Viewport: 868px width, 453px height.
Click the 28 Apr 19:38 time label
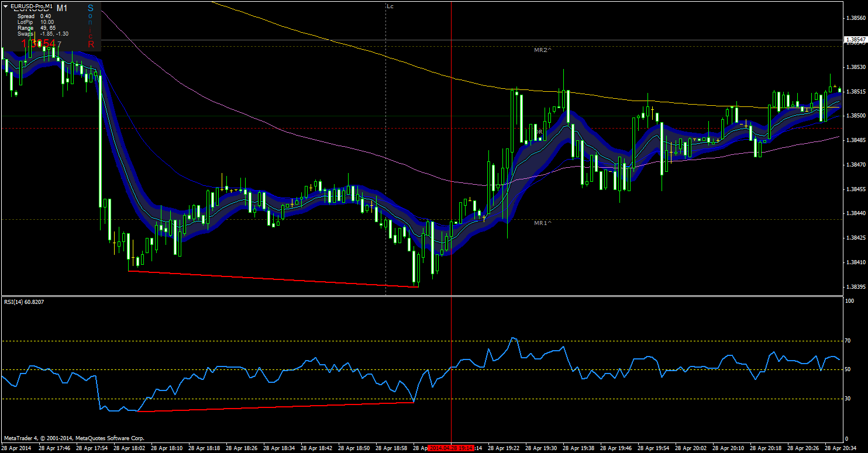click(578, 448)
